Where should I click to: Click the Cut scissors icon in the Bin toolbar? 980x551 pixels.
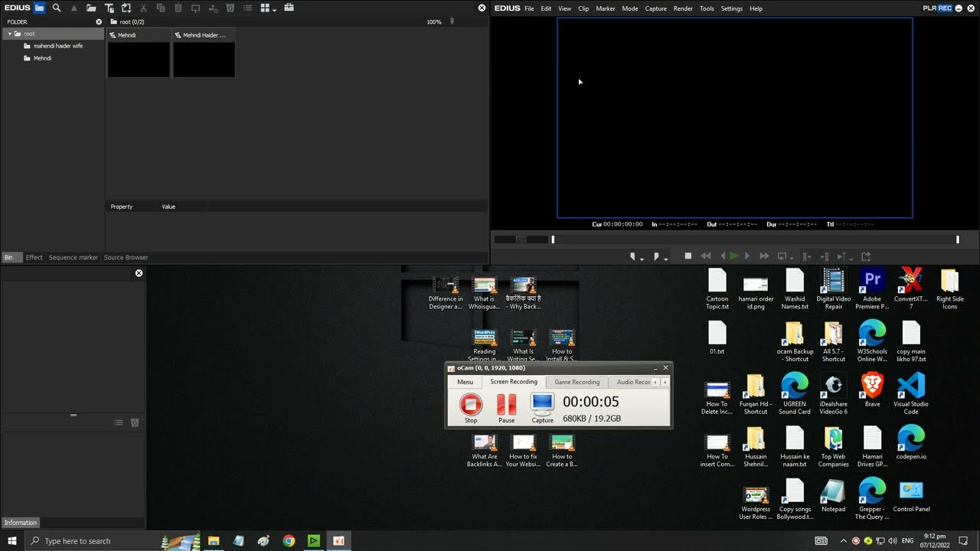click(x=143, y=8)
